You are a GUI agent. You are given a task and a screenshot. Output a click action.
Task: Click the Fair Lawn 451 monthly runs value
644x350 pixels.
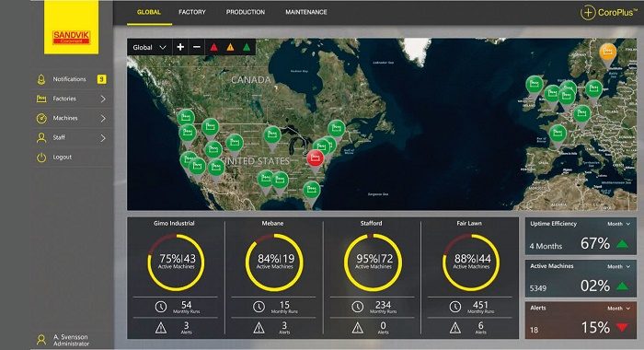pos(480,305)
